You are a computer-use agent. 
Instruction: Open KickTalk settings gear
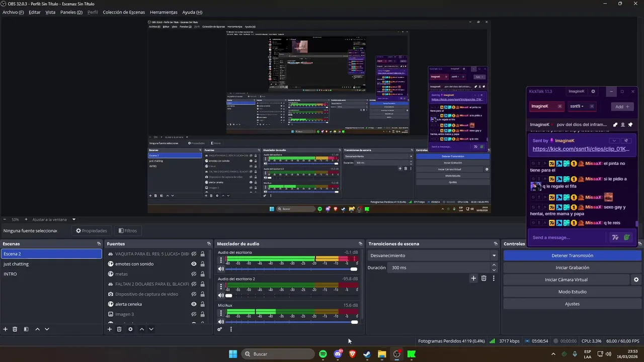click(x=593, y=92)
